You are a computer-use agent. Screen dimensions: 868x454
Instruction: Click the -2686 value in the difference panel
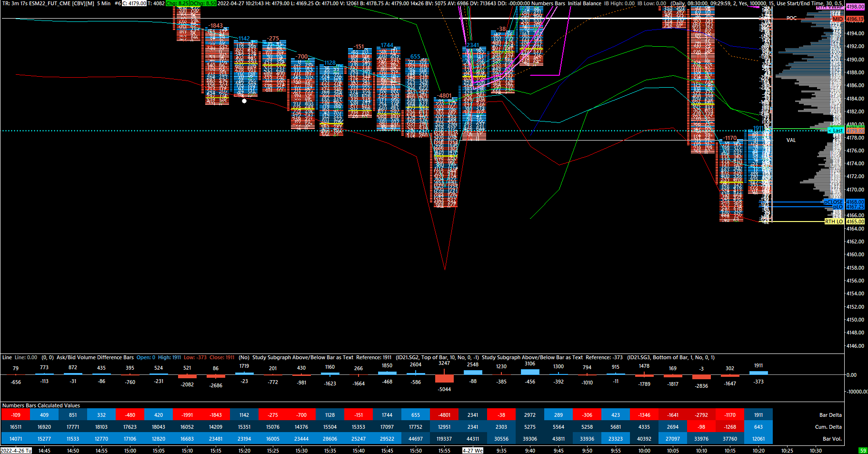point(216,385)
